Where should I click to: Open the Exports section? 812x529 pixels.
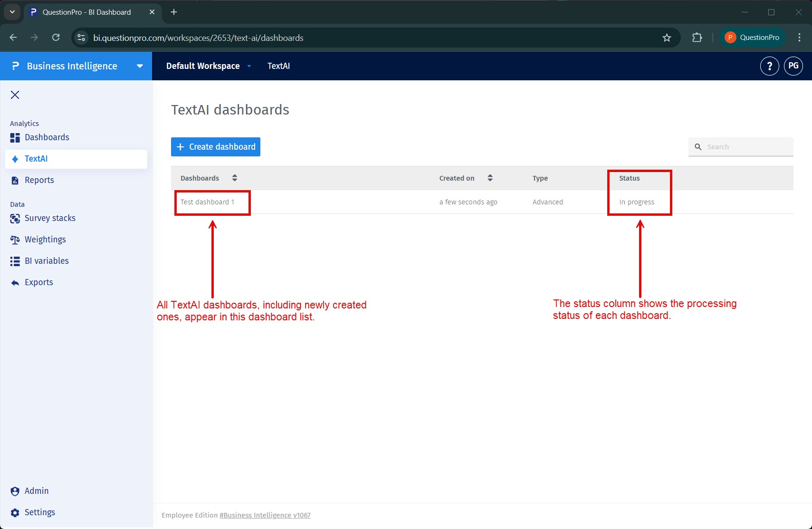[x=38, y=282]
